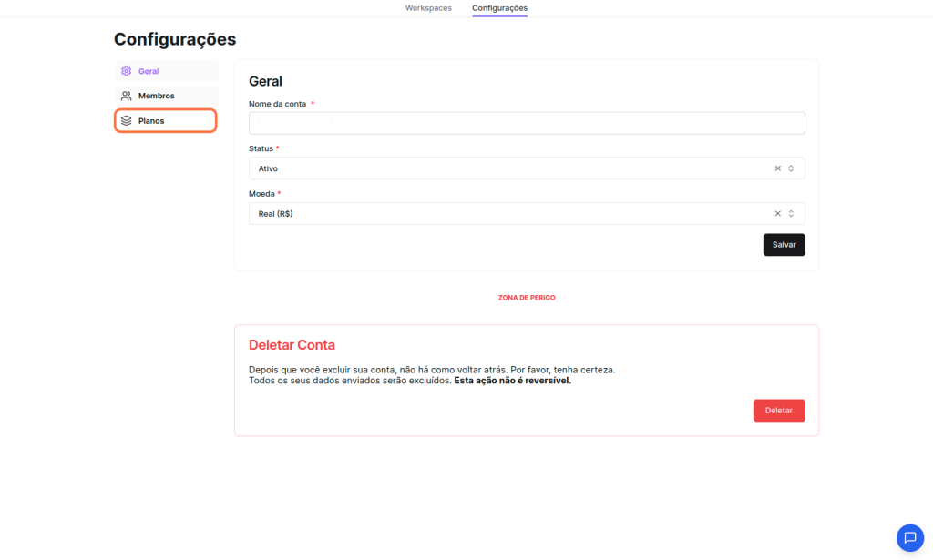Screen dimensions: 933x560
Task: Click the red Deletar Conta heading
Action: point(292,345)
